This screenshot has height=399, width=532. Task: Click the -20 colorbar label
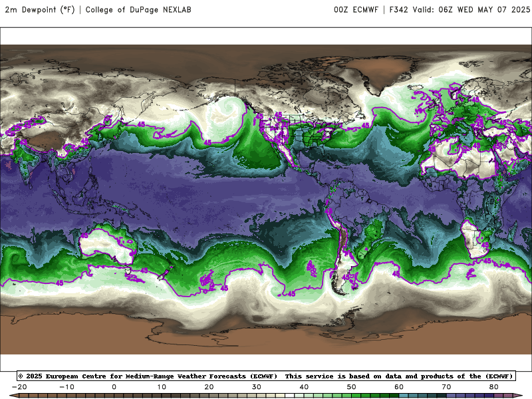click(19, 387)
